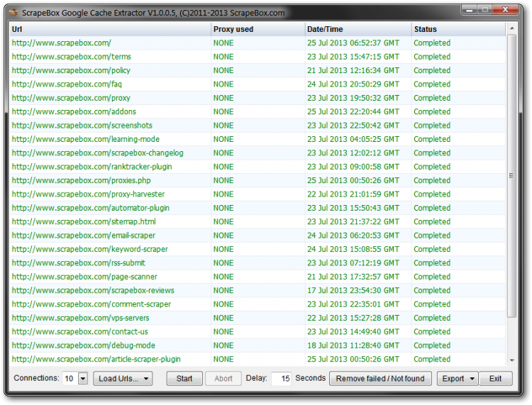Select row http://www.scrapebox.com/faq
532x405 pixels.
(x=257, y=84)
